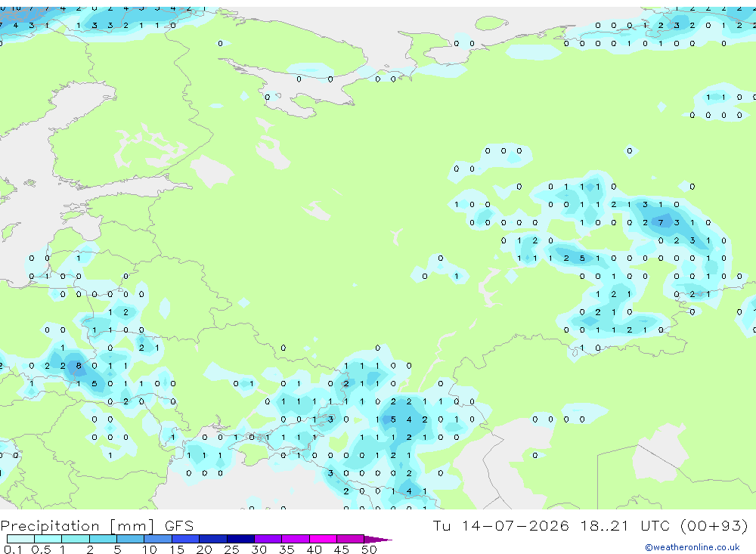Select the 0.5–1 mm legend swatch
This screenshot has height=554, width=756.
point(48,539)
